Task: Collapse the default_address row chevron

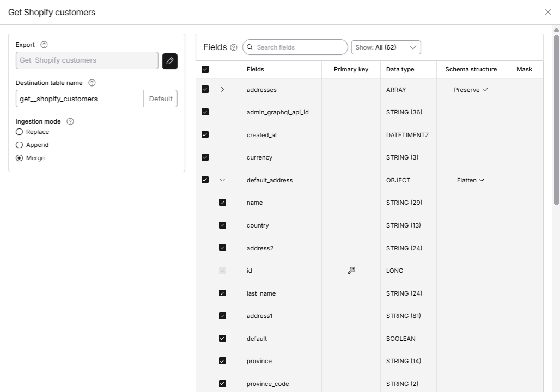Action: 222,180
